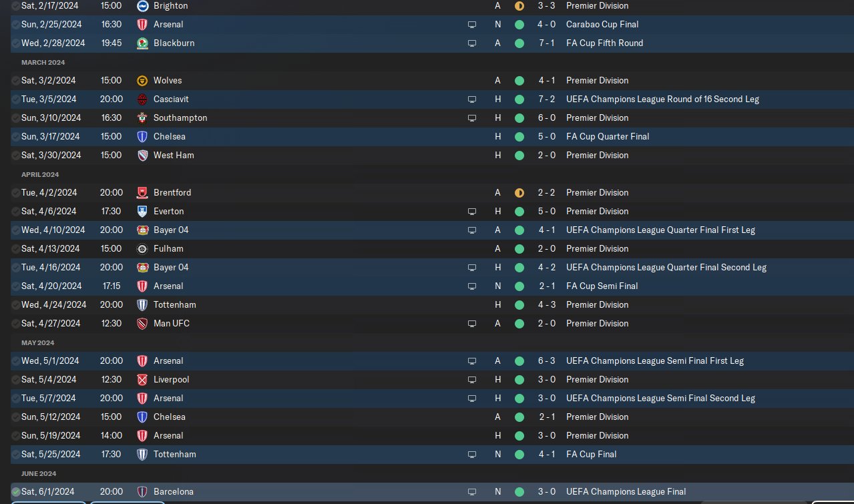854x504 pixels.
Task: Open the Southampton crest icon
Action: pyautogui.click(x=142, y=117)
